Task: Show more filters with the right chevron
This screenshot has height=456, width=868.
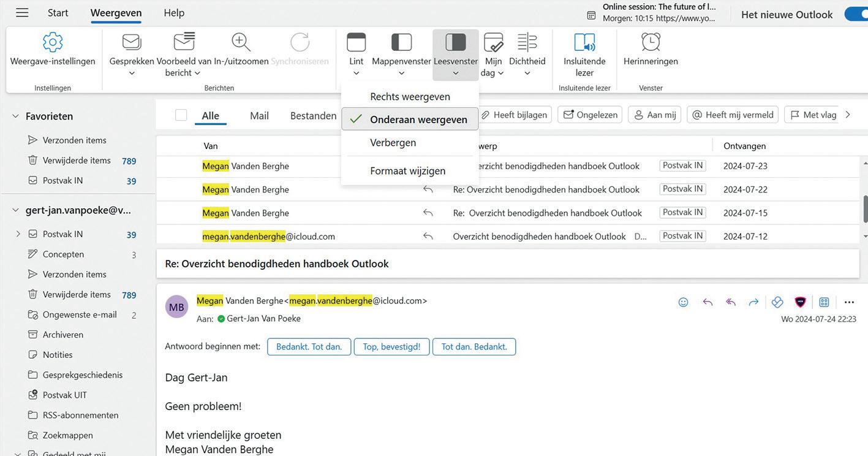Action: click(848, 115)
